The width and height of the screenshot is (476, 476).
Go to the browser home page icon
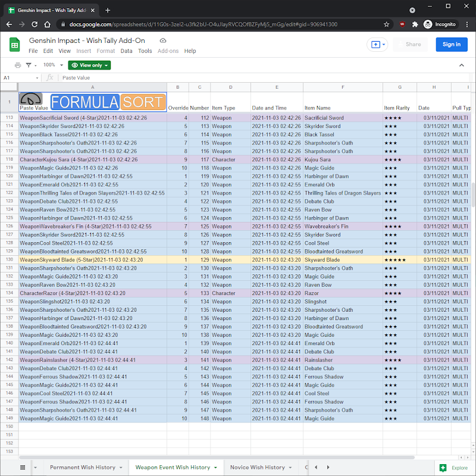48,24
